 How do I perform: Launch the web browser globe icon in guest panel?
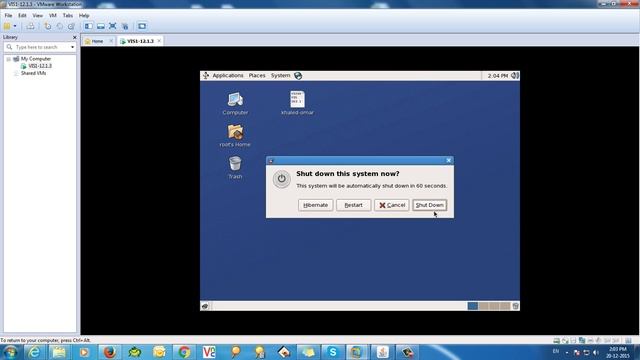pyautogui.click(x=298, y=76)
